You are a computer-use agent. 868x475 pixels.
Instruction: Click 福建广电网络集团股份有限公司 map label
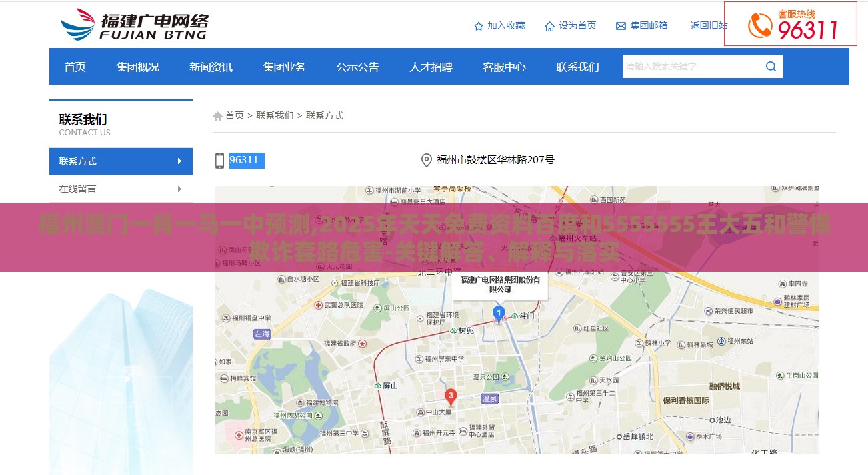click(x=500, y=284)
